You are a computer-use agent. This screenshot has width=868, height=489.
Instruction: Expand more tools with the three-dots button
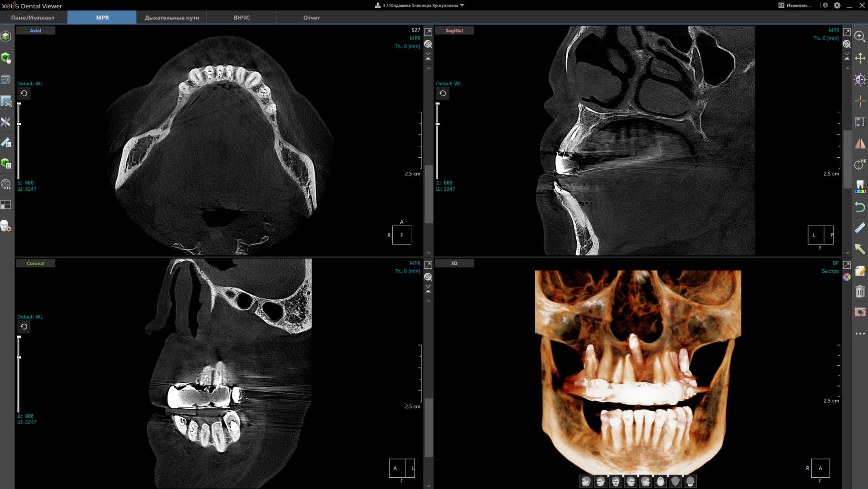[x=860, y=334]
